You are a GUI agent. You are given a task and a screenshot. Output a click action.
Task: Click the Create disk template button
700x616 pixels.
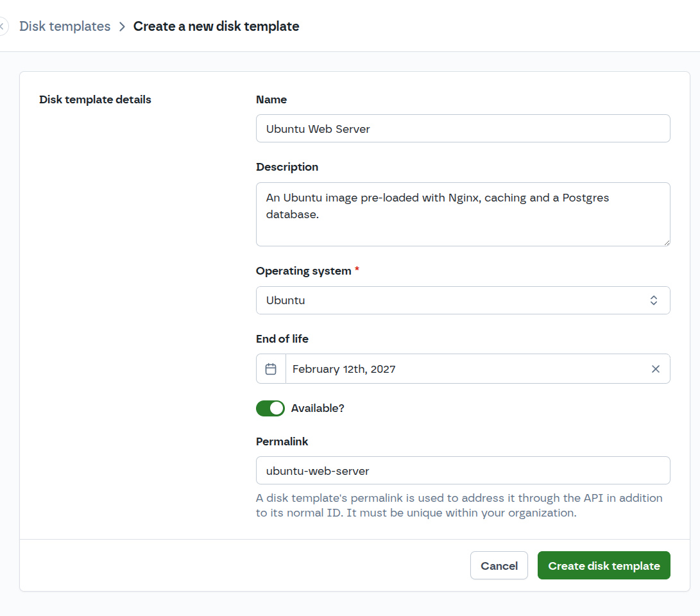click(603, 565)
